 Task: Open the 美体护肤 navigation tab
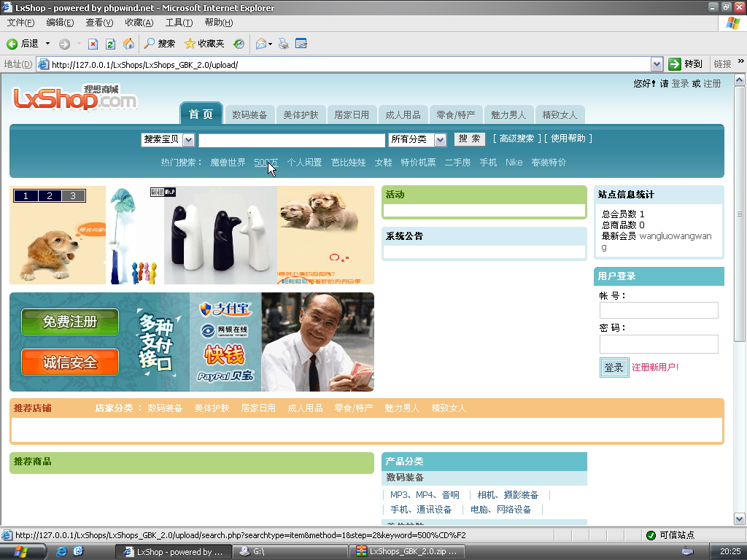click(x=301, y=114)
